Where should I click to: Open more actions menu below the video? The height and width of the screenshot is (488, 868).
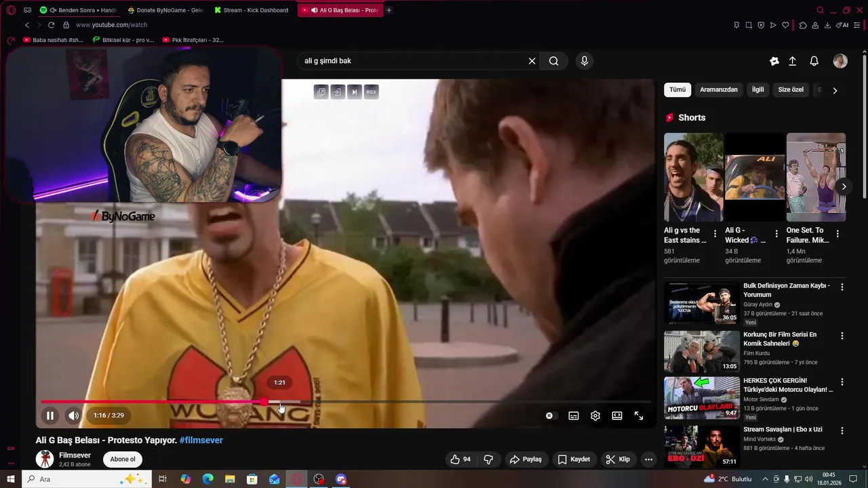click(648, 460)
